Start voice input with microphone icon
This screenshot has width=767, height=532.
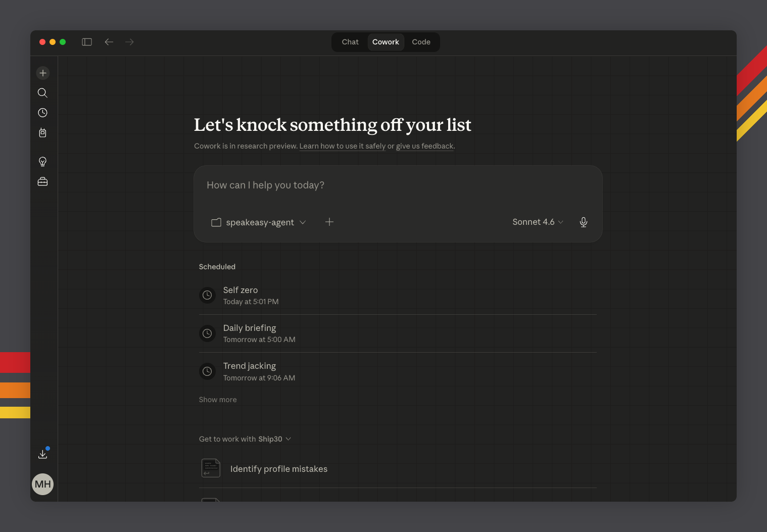583,222
